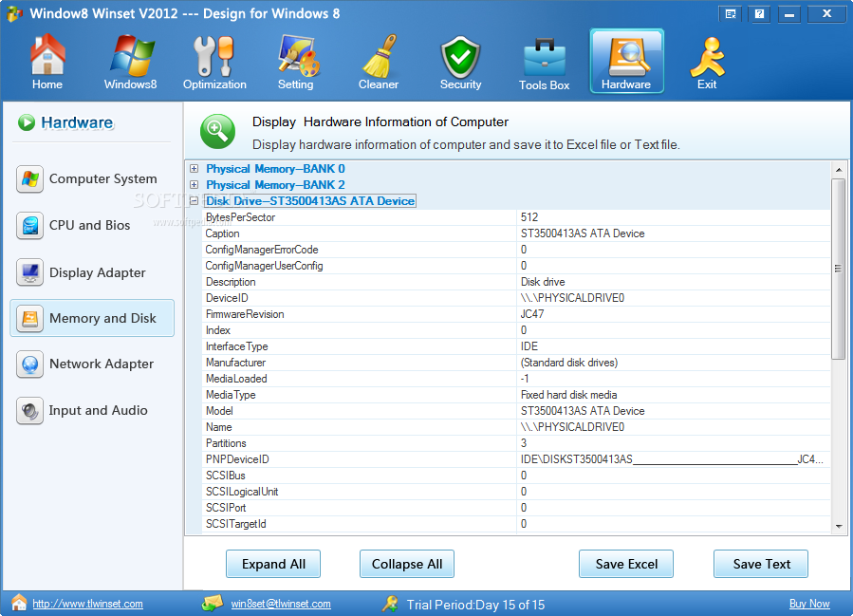This screenshot has width=853, height=616.
Task: Open Display Adapter category
Action: (x=92, y=272)
